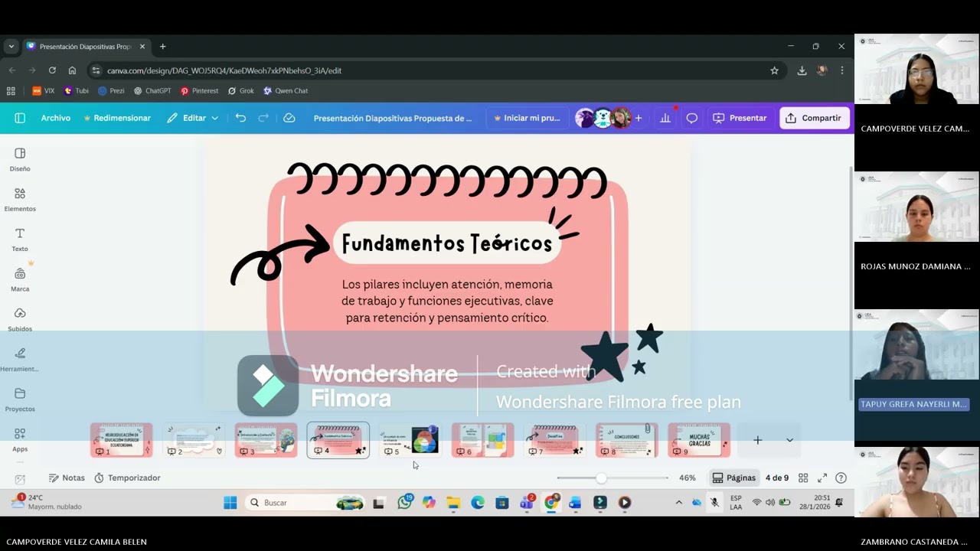
Task: Click the presentation title in the header
Action: (393, 118)
